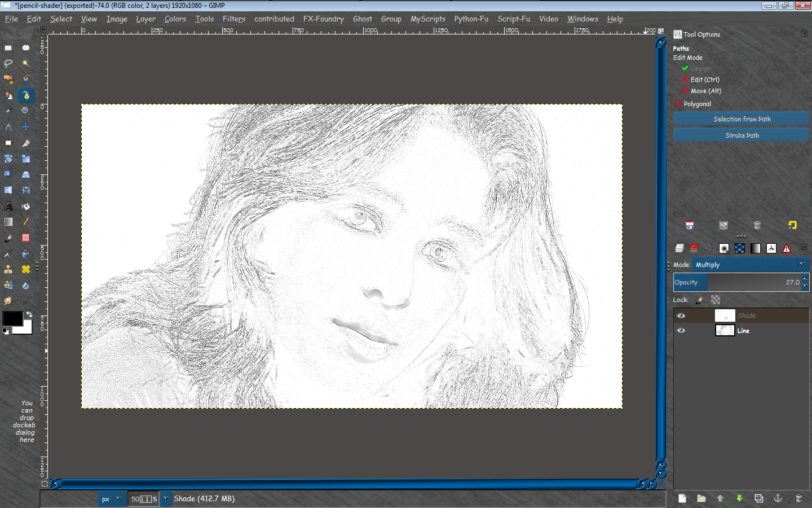This screenshot has width=812, height=508.
Task: Toggle lock pixels brush icon
Action: click(x=699, y=300)
